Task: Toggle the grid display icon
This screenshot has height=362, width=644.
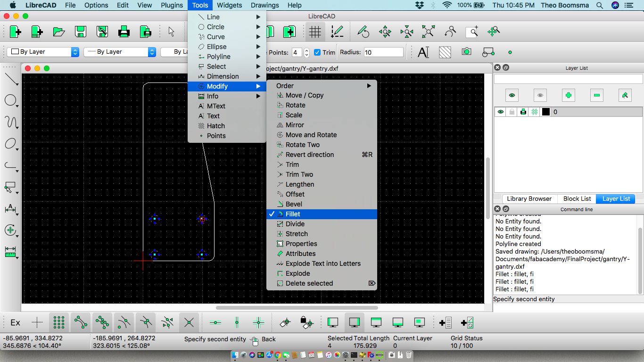Action: point(315,31)
